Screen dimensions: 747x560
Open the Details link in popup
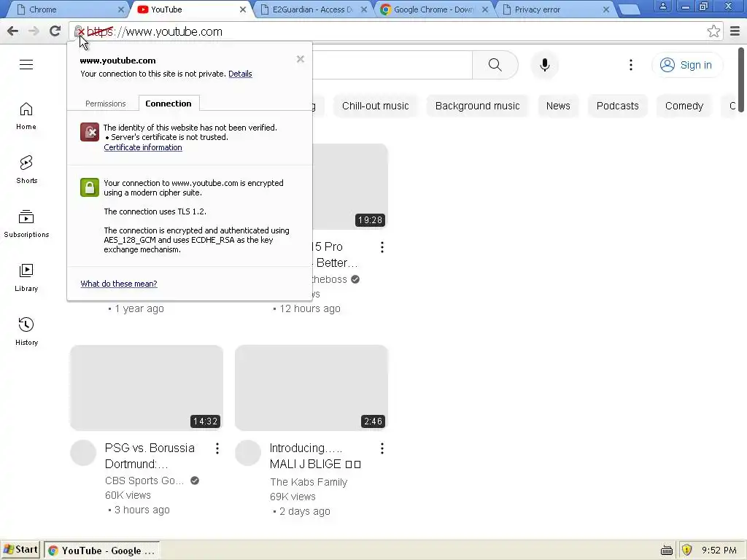tap(240, 74)
